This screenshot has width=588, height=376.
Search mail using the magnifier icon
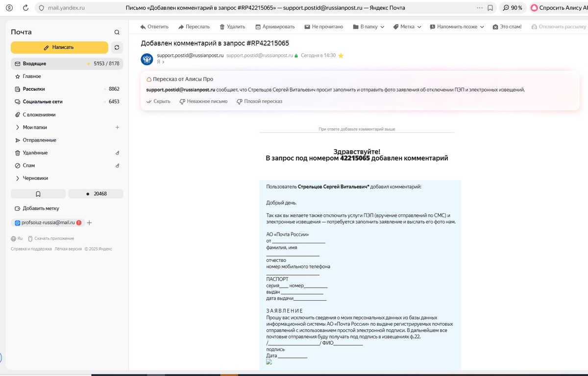pyautogui.click(x=117, y=32)
